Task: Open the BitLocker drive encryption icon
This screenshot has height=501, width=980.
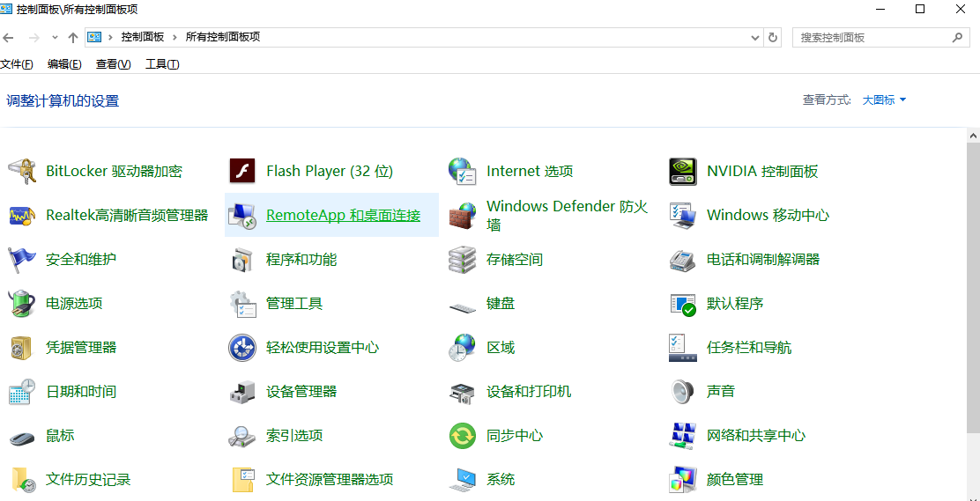Action: point(23,171)
